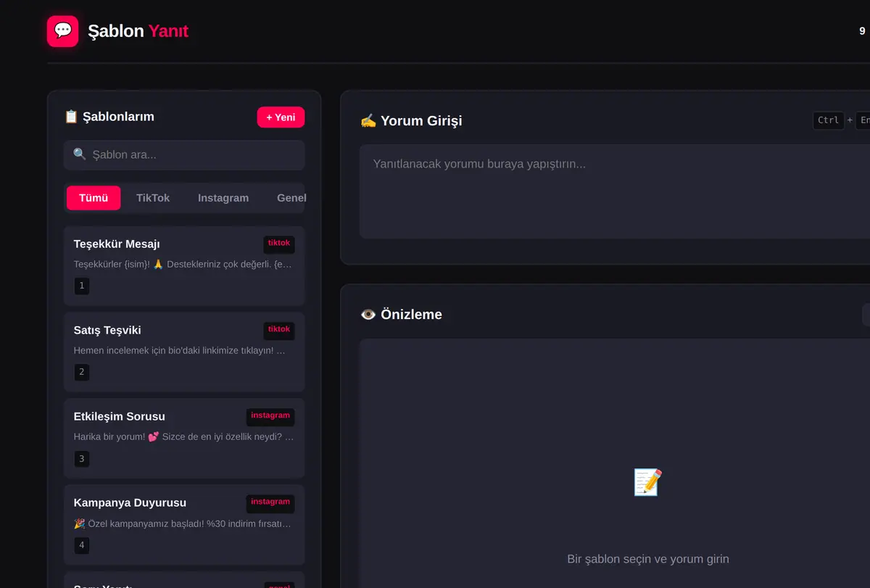The height and width of the screenshot is (588, 870).
Task: Click the memo pencil icon in preview
Action: click(647, 482)
